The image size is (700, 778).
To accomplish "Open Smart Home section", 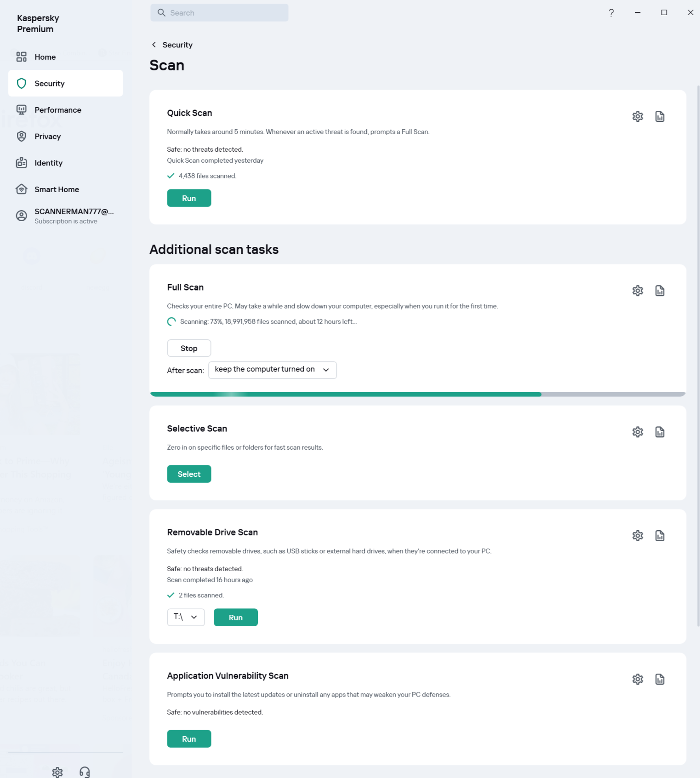I will point(65,189).
